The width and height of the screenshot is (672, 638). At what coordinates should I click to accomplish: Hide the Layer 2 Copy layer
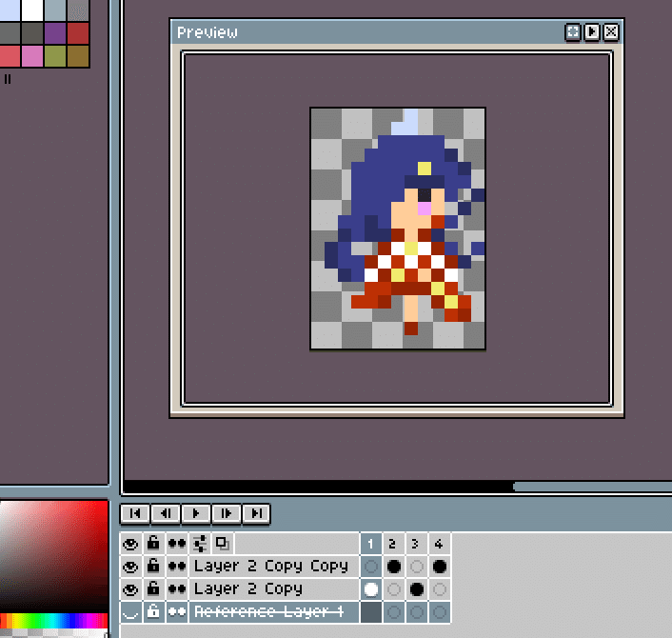tap(130, 589)
